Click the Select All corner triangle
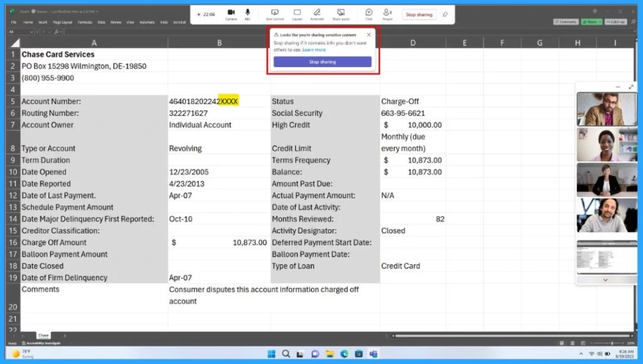The image size is (643, 364). (14, 43)
